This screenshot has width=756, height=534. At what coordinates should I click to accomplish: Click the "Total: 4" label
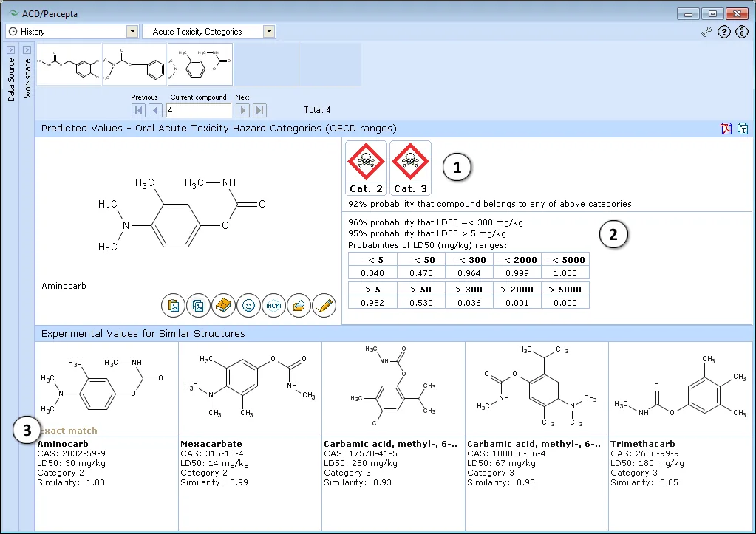coord(317,110)
